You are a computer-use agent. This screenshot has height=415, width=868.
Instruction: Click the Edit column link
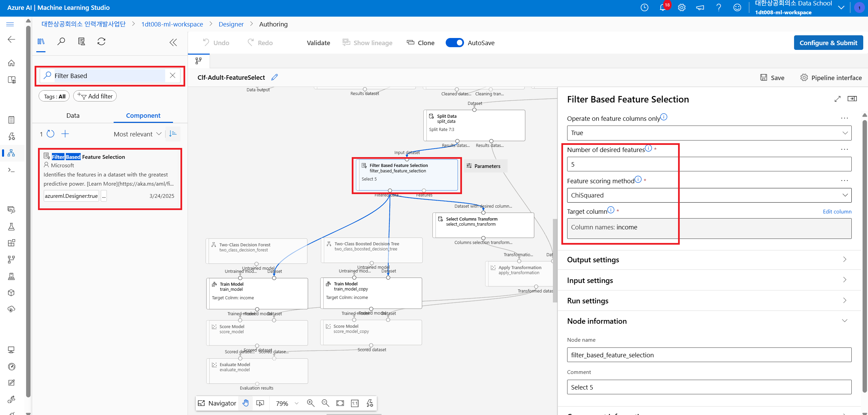837,211
